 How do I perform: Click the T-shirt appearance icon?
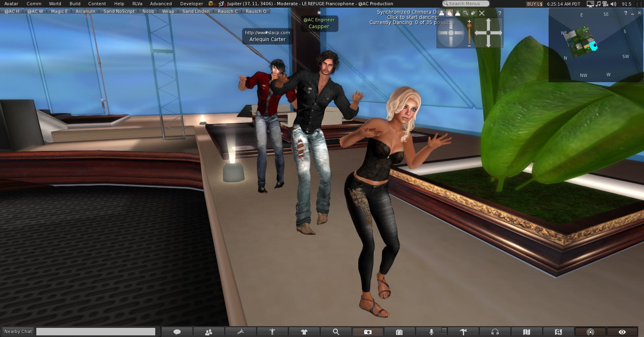tap(304, 332)
